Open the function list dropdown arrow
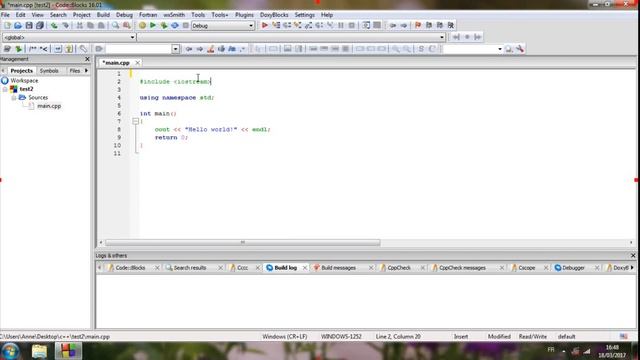The height and width of the screenshot is (360, 640). (x=442, y=37)
